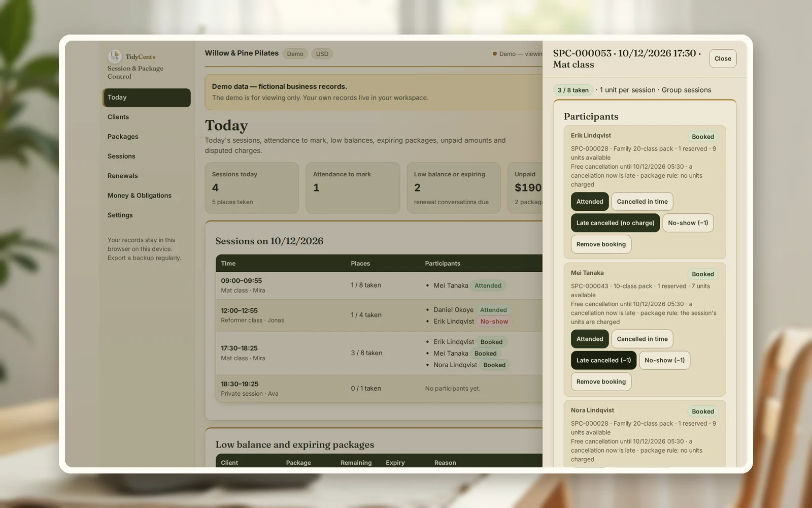Choose Late cancelled (−1) for Mei Tanaka
Image resolution: width=812 pixels, height=508 pixels.
pyautogui.click(x=603, y=361)
